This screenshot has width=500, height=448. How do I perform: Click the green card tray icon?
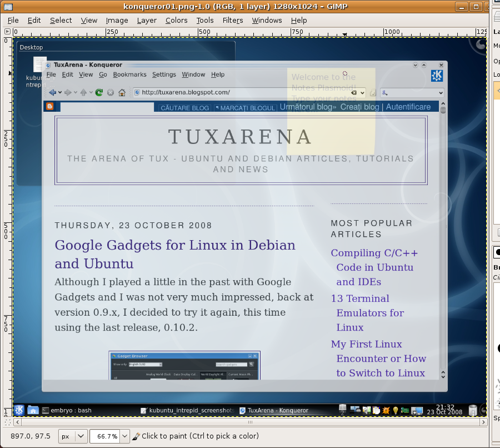tap(405, 410)
